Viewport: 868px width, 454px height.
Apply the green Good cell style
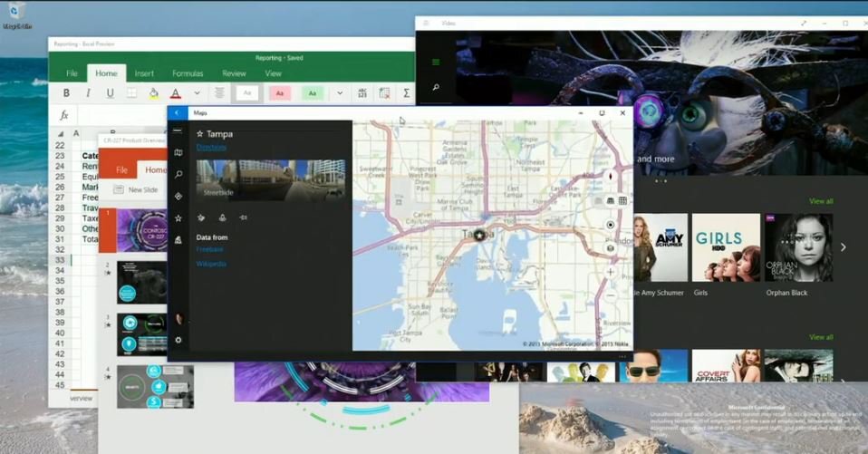313,93
